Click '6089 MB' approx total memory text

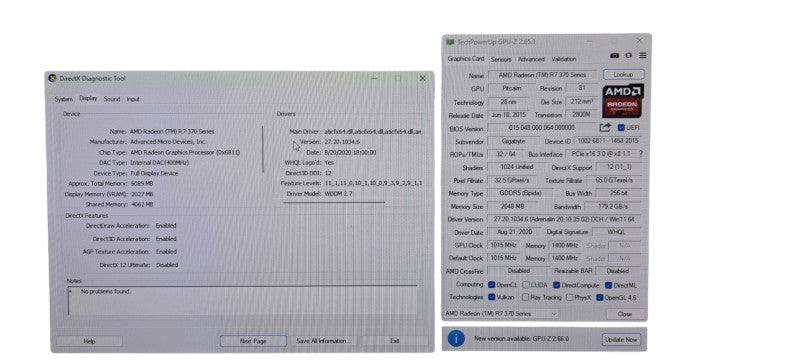coord(141,183)
